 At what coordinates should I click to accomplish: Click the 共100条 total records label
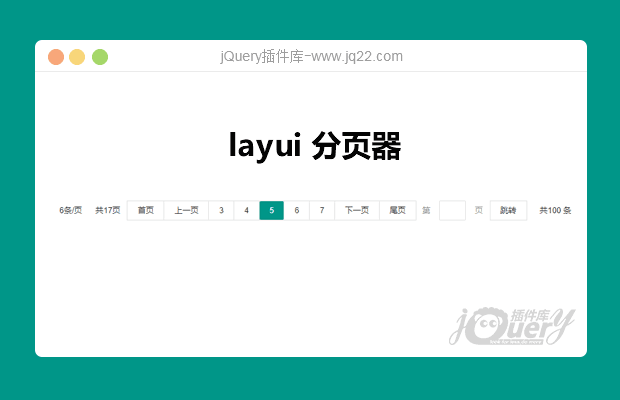coord(555,210)
